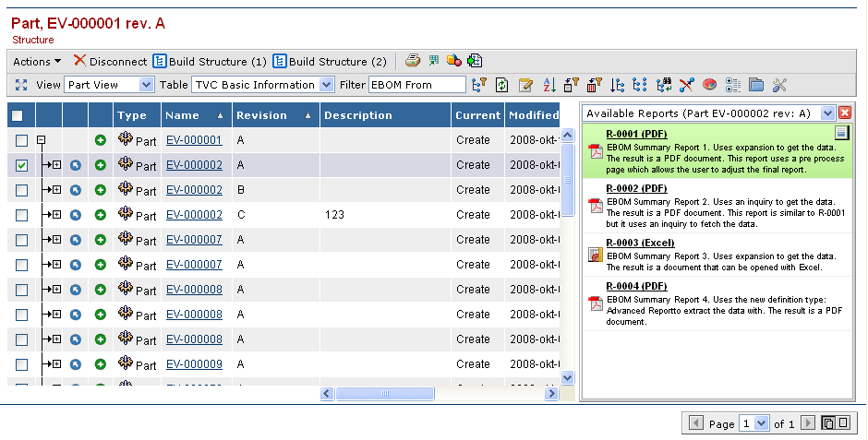This screenshot has height=440, width=868.
Task: Click the A-Z sort icon
Action: pyautogui.click(x=549, y=85)
